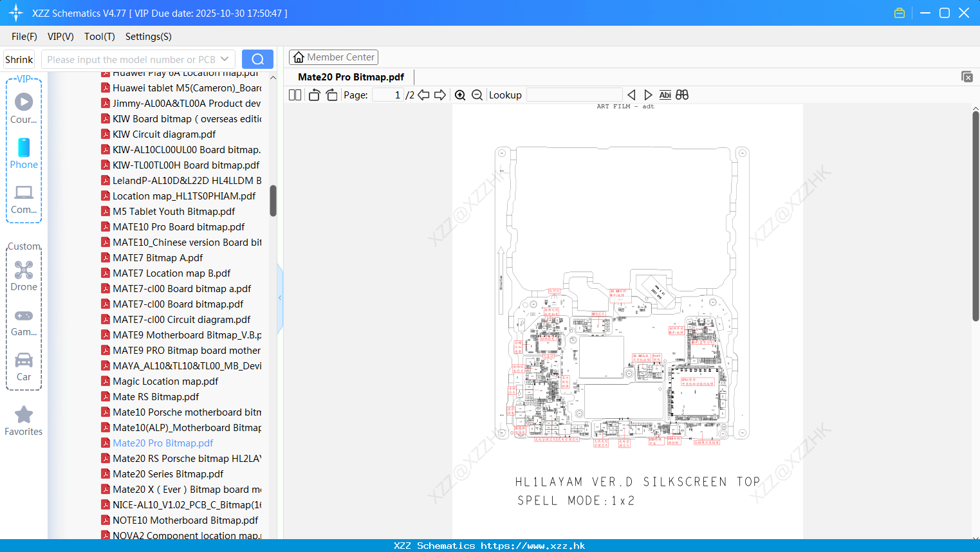Open MATE7-cl00 Circuit diagram.pdf
This screenshot has height=552, width=980.
176,320
